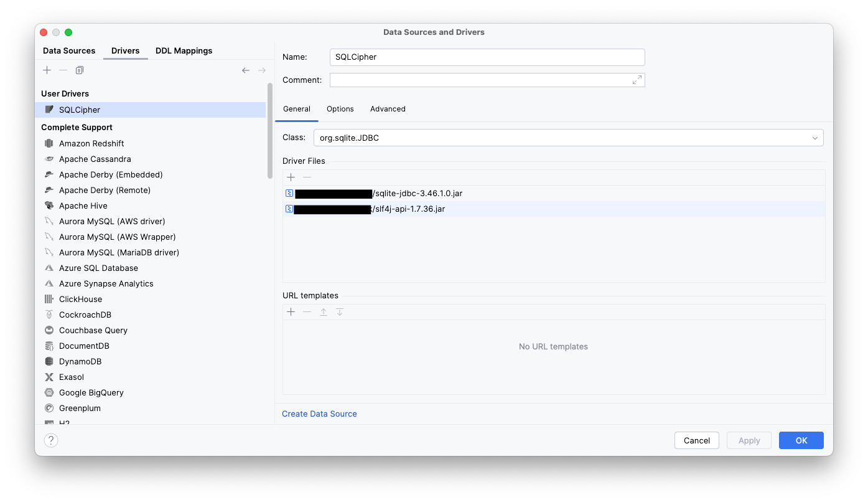Switch to the DDL Mappings tab

point(184,50)
